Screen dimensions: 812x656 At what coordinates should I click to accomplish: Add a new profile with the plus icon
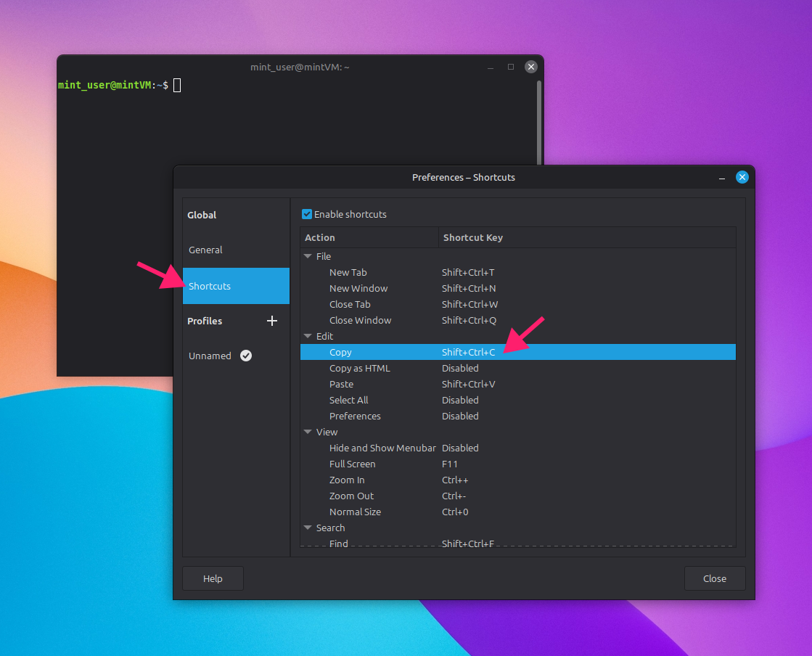click(x=272, y=321)
